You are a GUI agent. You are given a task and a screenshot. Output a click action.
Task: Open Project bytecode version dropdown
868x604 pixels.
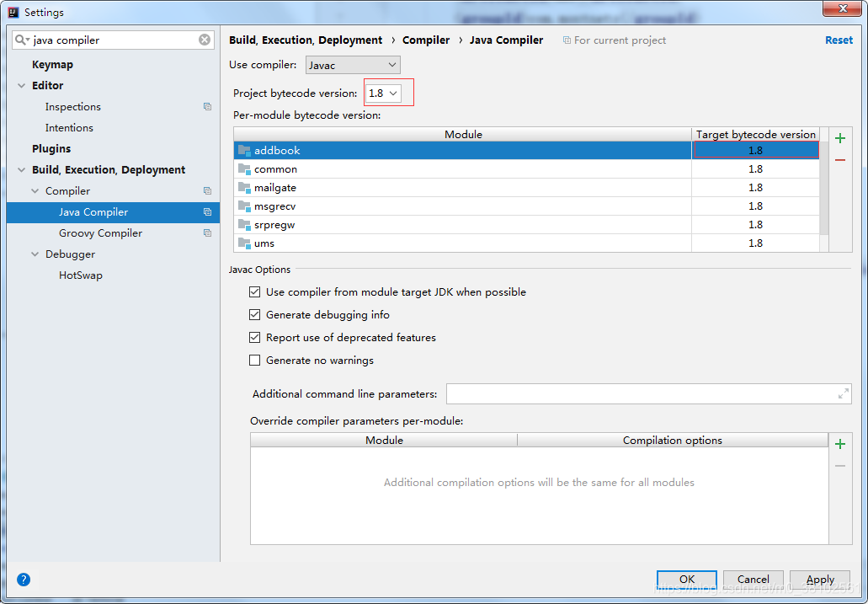pyautogui.click(x=383, y=94)
